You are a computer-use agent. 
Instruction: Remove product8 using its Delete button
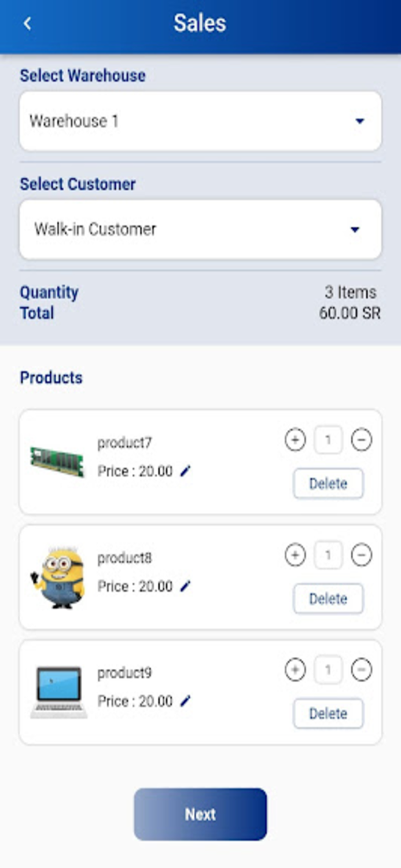click(328, 598)
